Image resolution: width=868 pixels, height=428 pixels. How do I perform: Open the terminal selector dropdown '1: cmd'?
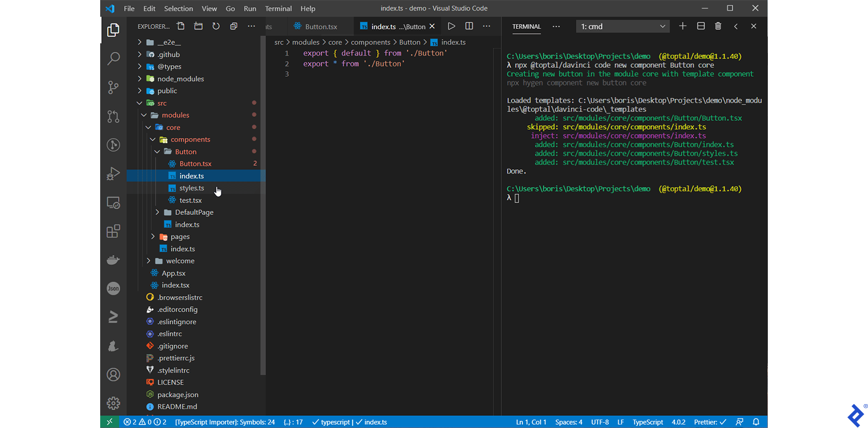pyautogui.click(x=623, y=26)
